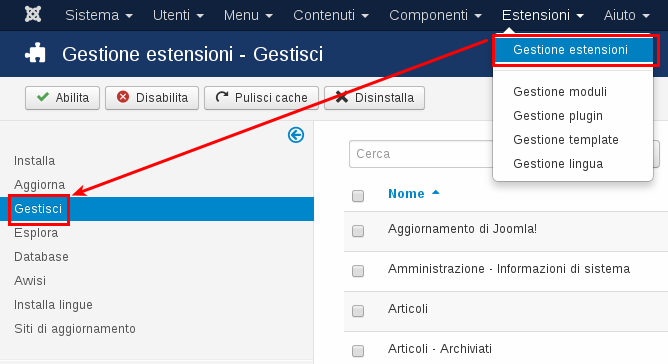The width and height of the screenshot is (668, 364).
Task: Collapse sidebar with blue arrow icon
Action: (x=296, y=135)
